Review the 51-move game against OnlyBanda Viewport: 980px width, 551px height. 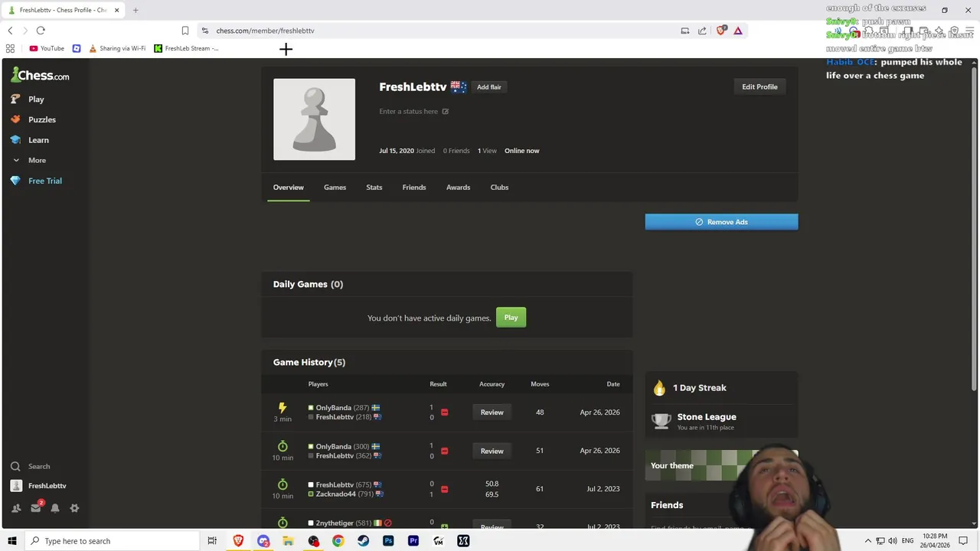coord(492,451)
